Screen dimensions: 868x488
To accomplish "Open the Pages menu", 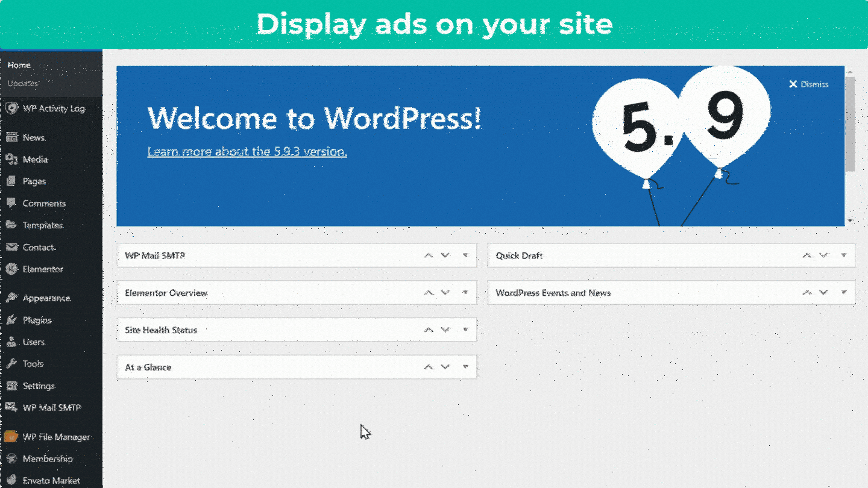I will pos(34,181).
